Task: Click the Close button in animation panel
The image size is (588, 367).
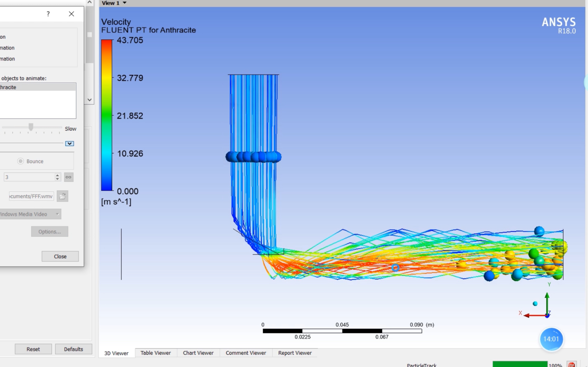Action: (60, 256)
